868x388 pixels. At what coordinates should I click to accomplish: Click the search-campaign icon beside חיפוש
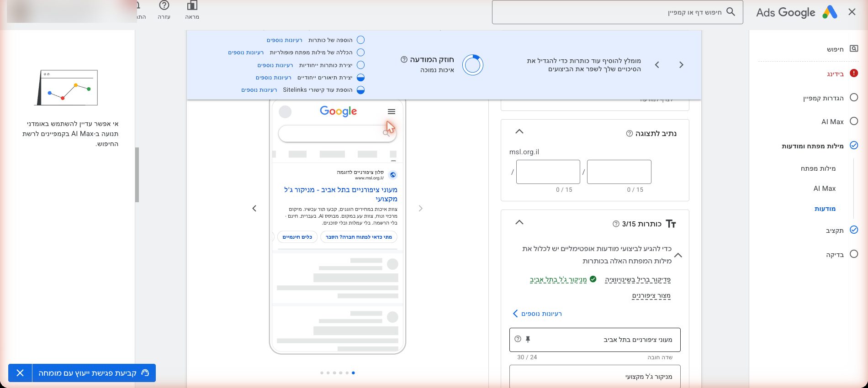(854, 48)
